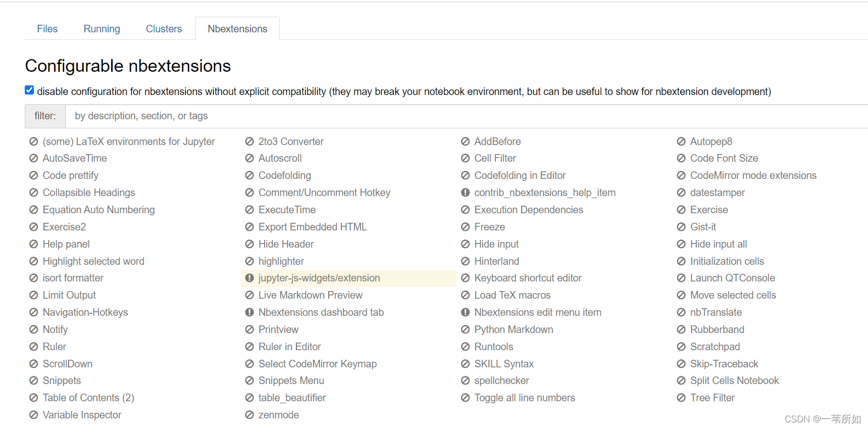Click the warning icon beside contrib_nbextensions_help_item
Screen dimensions: 868x429
click(x=465, y=193)
